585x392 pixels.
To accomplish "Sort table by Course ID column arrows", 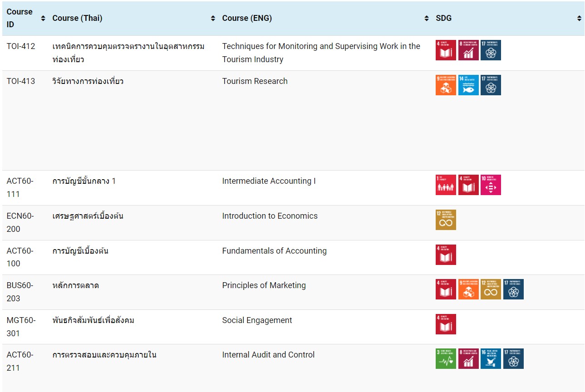I will pos(43,19).
